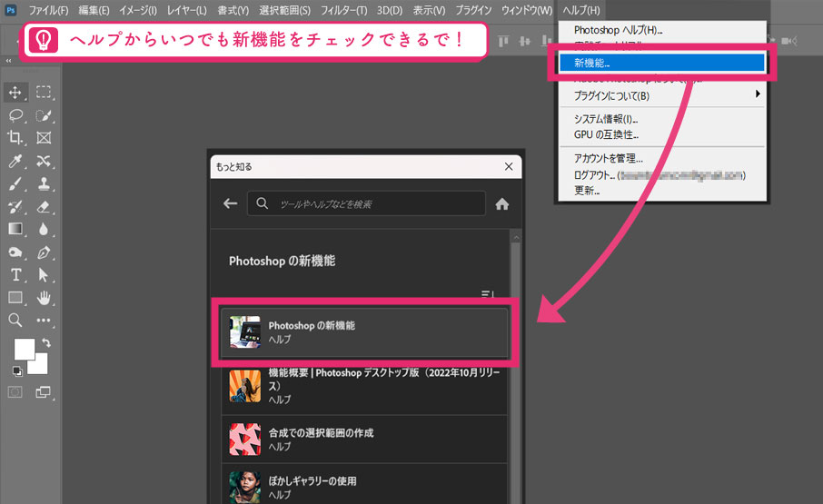Select the Clone Stamp tool
This screenshot has height=504, width=823.
coord(44,184)
